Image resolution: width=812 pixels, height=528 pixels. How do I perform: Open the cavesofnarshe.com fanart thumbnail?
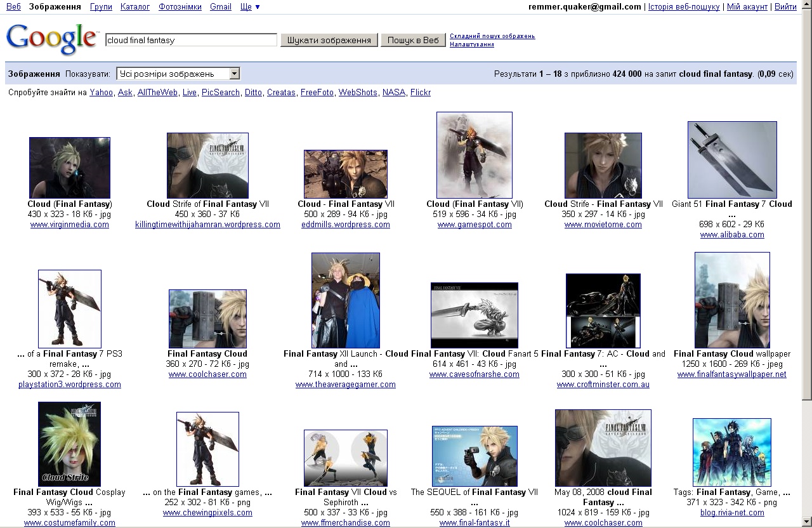(x=475, y=315)
